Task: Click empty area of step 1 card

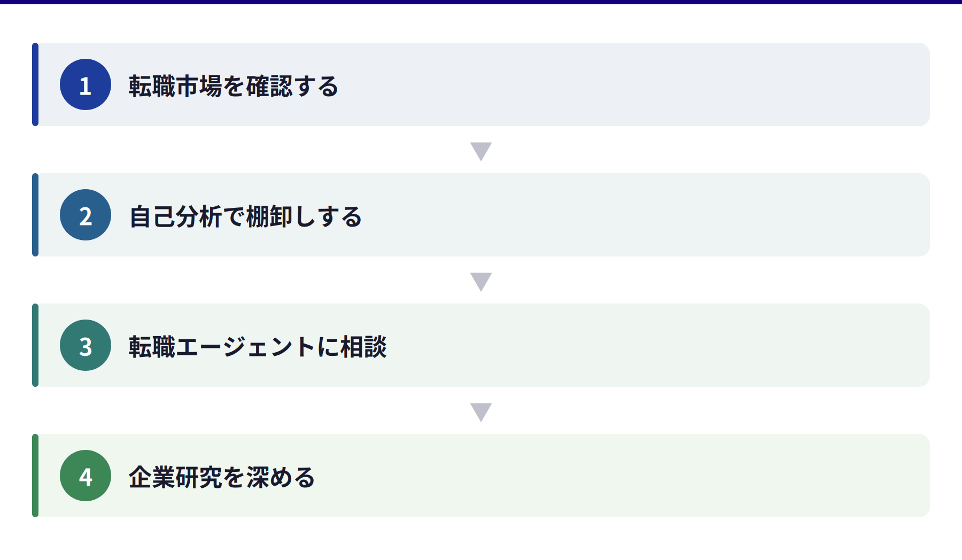Action: click(641, 84)
